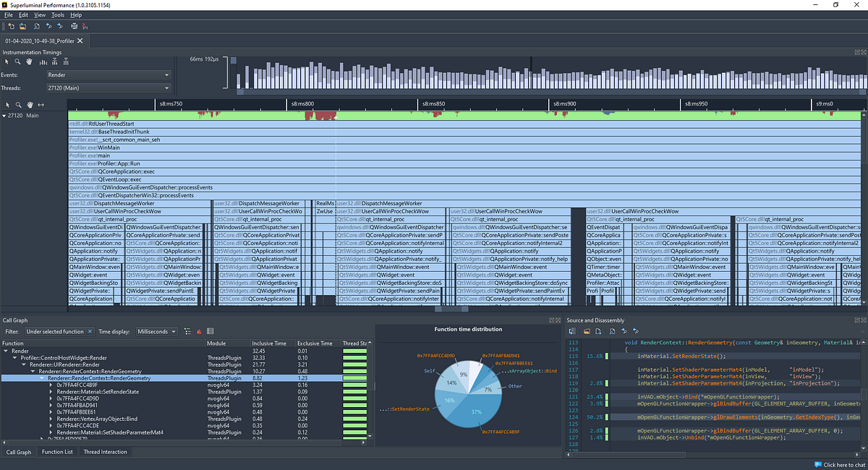Open the Threads dropdown showing 27120 (Main)
868x470 pixels.
(x=108, y=87)
